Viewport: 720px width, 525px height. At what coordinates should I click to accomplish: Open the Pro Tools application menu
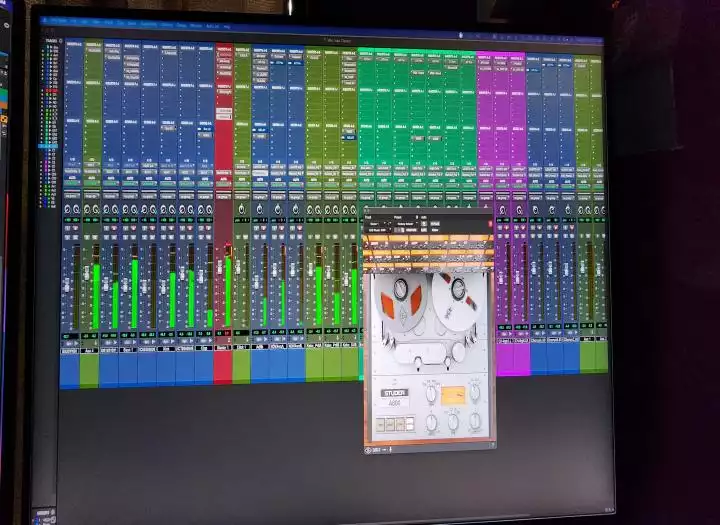pos(59,21)
